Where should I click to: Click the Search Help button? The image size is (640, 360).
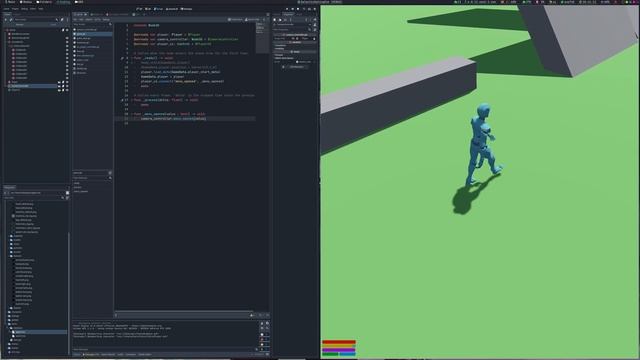pos(252,19)
